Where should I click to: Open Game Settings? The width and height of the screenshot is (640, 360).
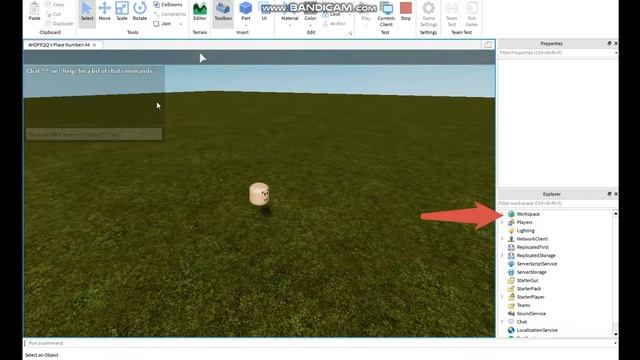tap(429, 13)
